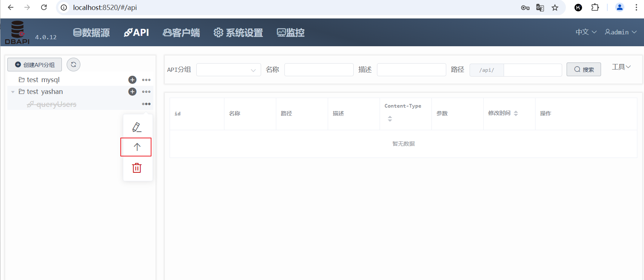This screenshot has height=280, width=644.
Task: Click the 创建API分组 button
Action: click(34, 65)
